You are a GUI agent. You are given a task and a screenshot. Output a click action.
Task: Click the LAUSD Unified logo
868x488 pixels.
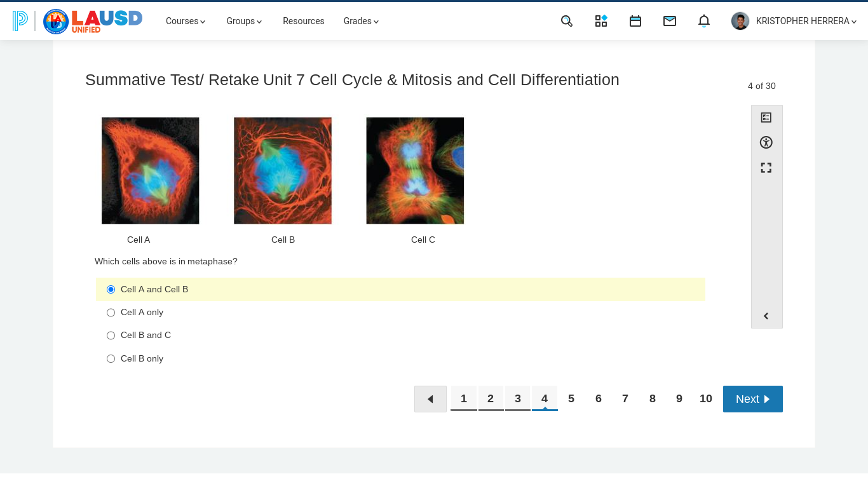93,21
